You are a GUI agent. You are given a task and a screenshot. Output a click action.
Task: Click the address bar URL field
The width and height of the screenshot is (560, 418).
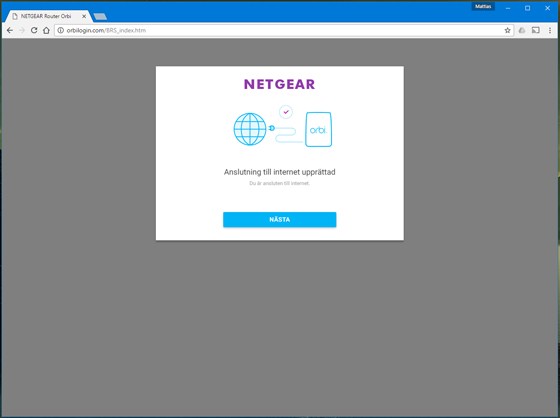click(284, 30)
